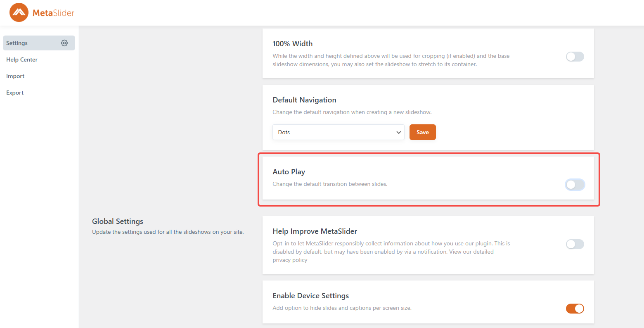This screenshot has width=644, height=328.
Task: Open the detailed privacy policy link
Action: (x=290, y=260)
